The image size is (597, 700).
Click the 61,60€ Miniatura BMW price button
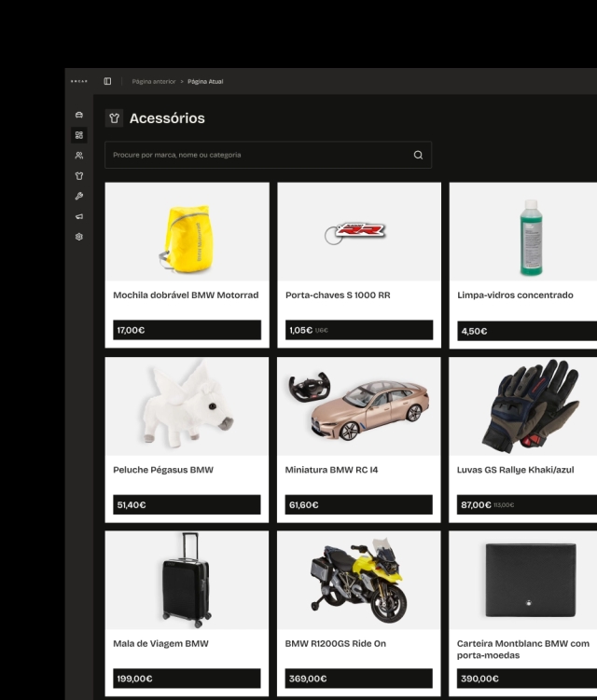pos(358,504)
